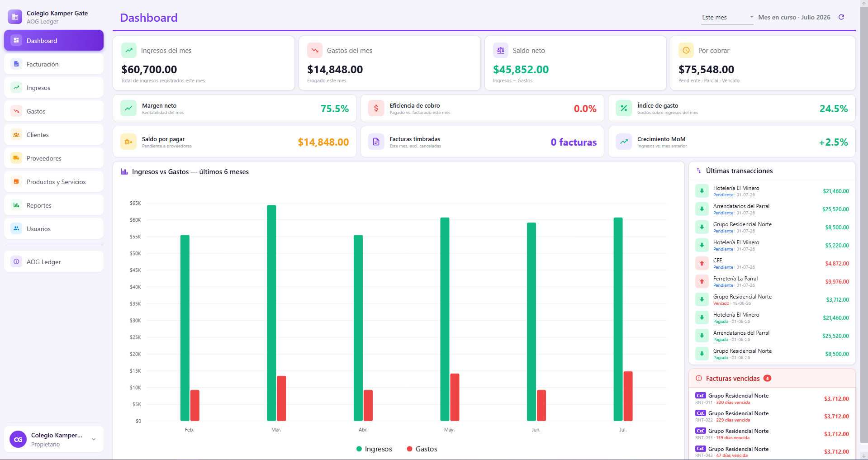Image resolution: width=868 pixels, height=460 pixels.
Task: Click the Usuarios people icon
Action: tap(16, 228)
